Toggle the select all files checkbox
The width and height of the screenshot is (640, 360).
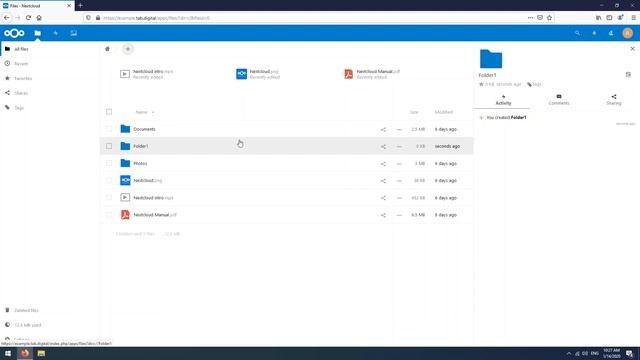[x=109, y=112]
